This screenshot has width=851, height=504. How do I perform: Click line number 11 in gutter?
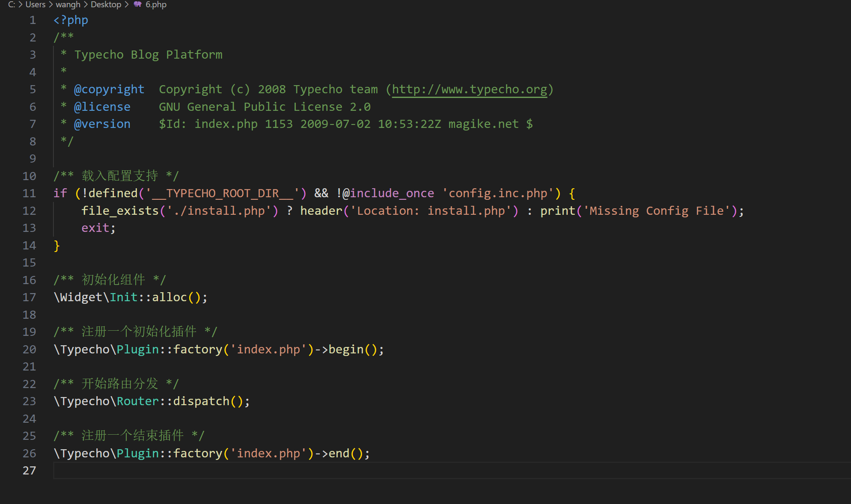point(29,193)
